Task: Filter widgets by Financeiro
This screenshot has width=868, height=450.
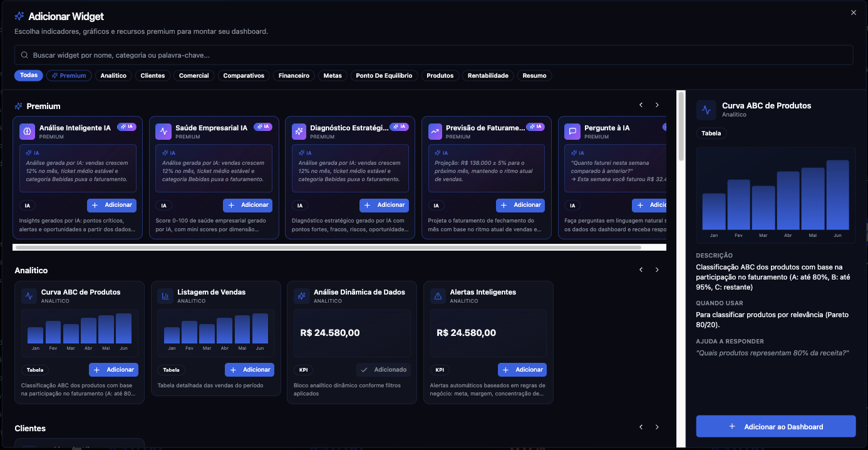Action: click(x=294, y=76)
